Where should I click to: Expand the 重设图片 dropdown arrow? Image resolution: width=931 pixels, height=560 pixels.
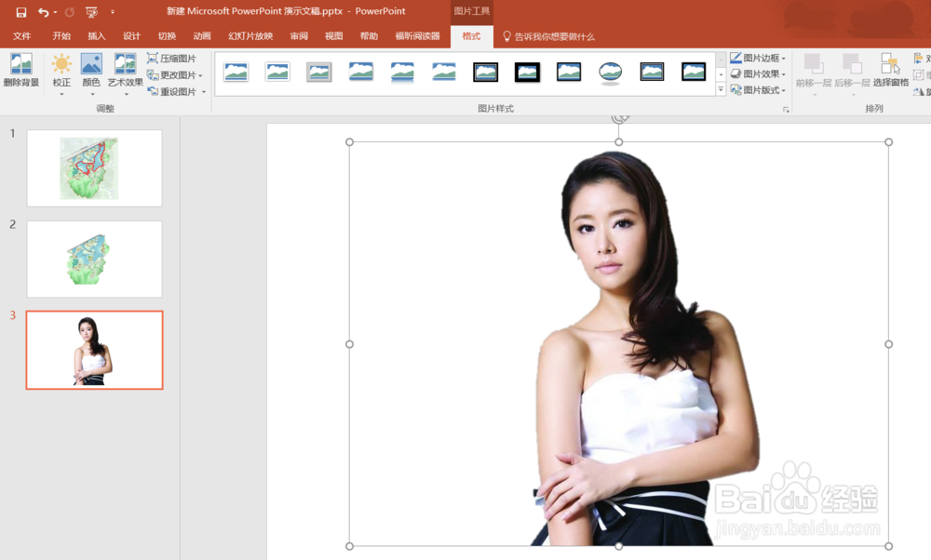204,92
